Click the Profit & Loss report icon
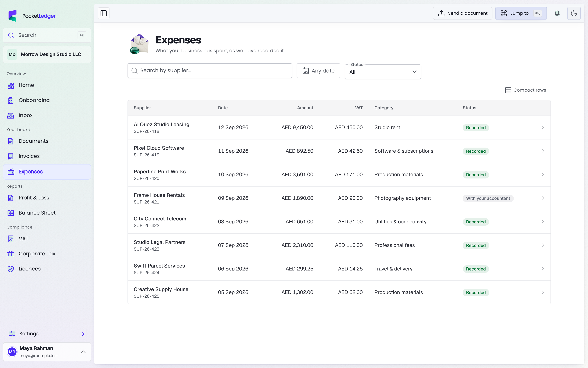 click(11, 198)
